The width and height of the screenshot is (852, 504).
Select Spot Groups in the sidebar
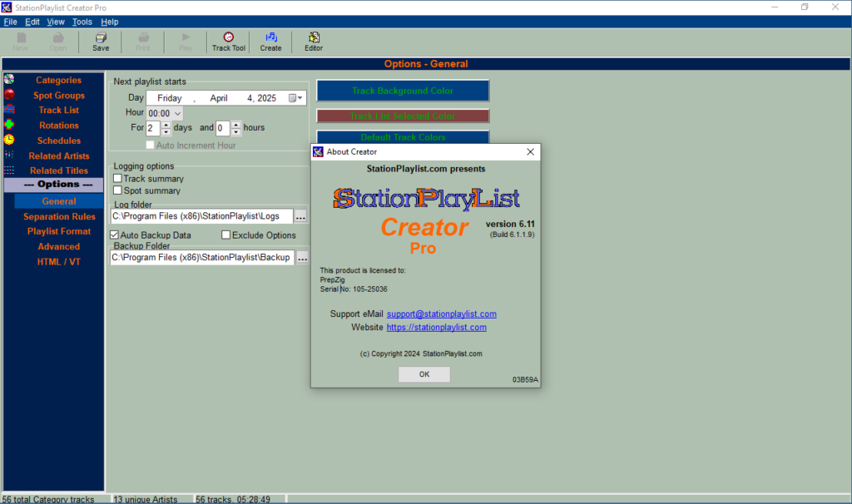tap(59, 95)
